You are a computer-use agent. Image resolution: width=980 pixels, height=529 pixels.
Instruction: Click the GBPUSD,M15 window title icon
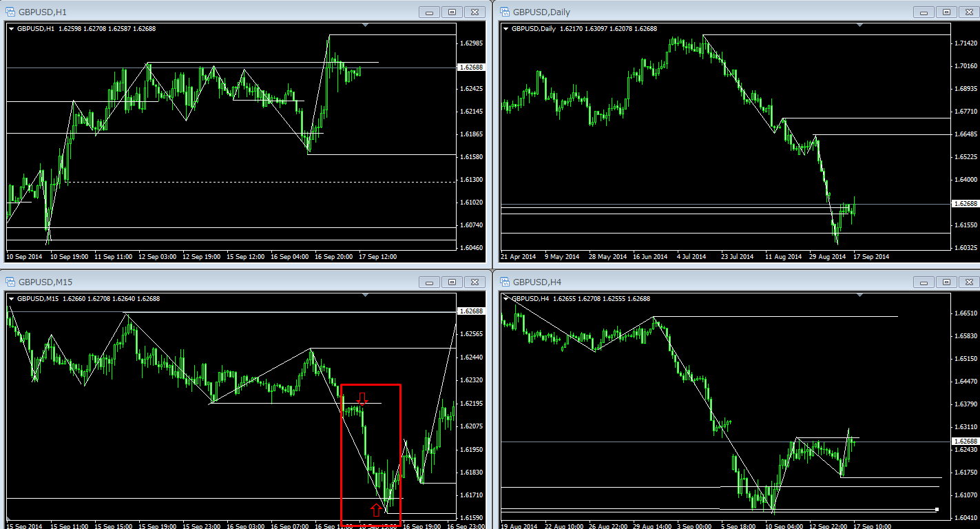point(10,282)
